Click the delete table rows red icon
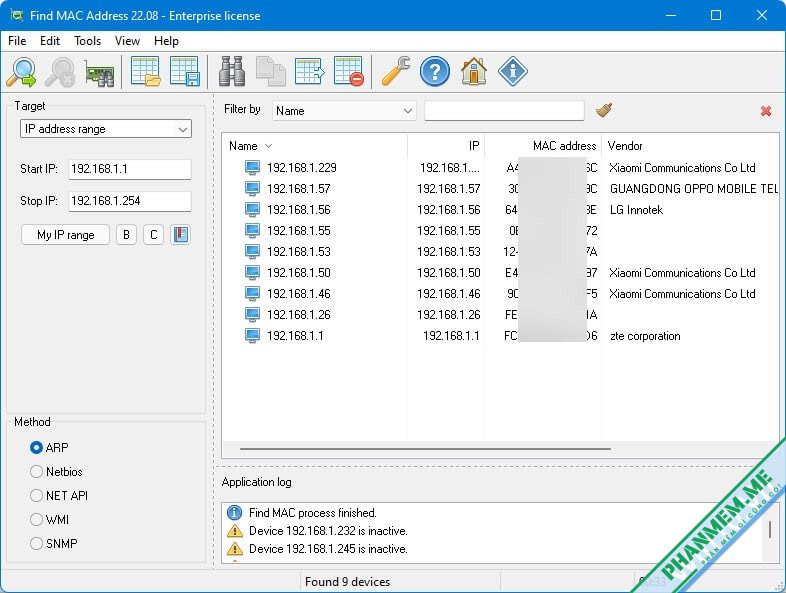Viewport: 786px width, 593px height. [x=349, y=72]
